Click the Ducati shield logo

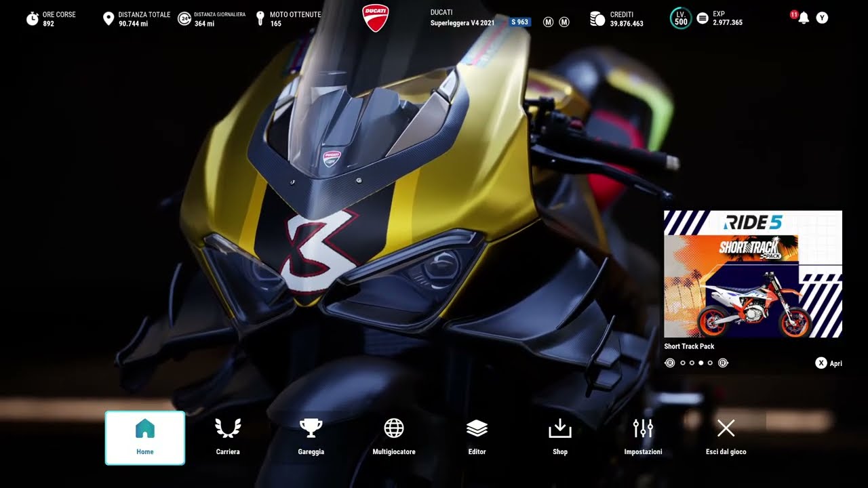tap(375, 18)
